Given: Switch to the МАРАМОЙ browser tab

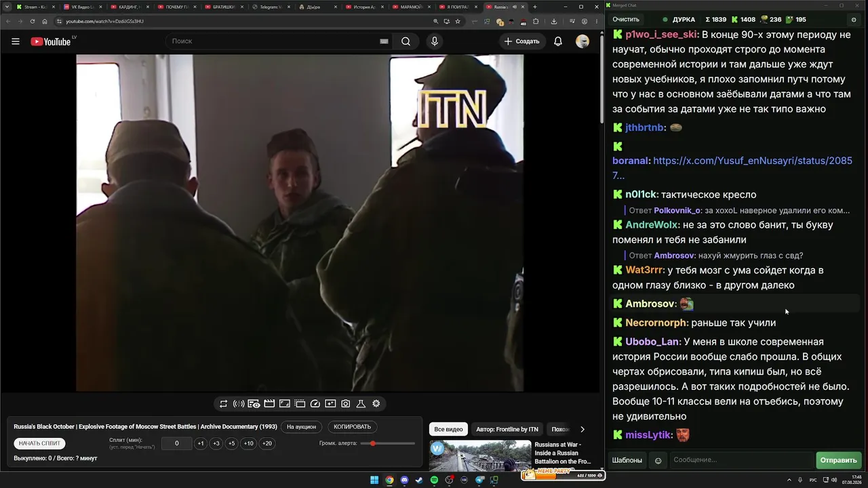Looking at the screenshot, I should (412, 7).
